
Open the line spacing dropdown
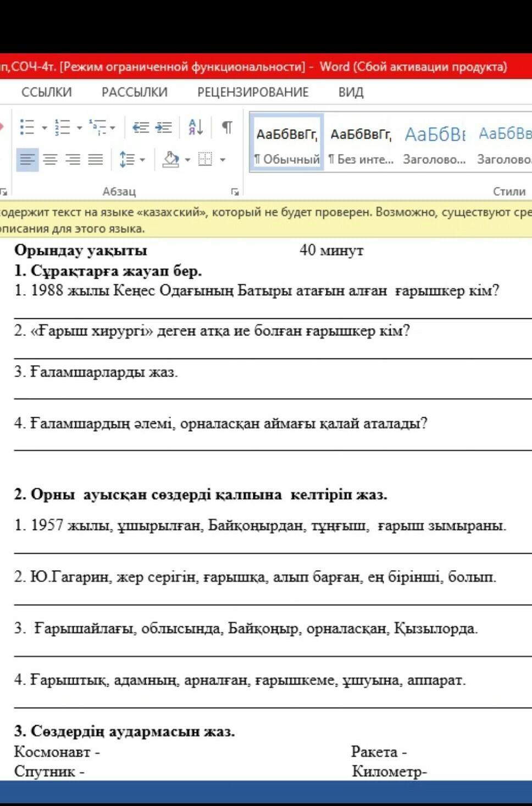(x=131, y=160)
